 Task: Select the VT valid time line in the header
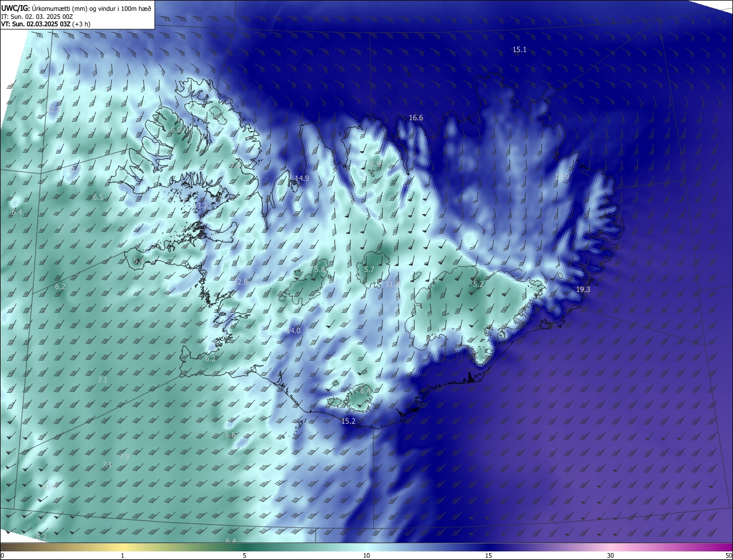45,24
